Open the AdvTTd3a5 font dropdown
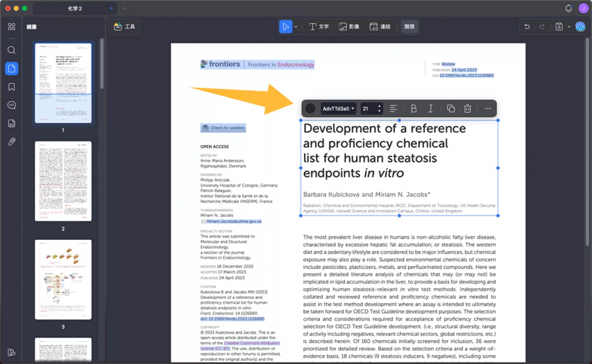The height and width of the screenshot is (364, 592). click(x=338, y=109)
